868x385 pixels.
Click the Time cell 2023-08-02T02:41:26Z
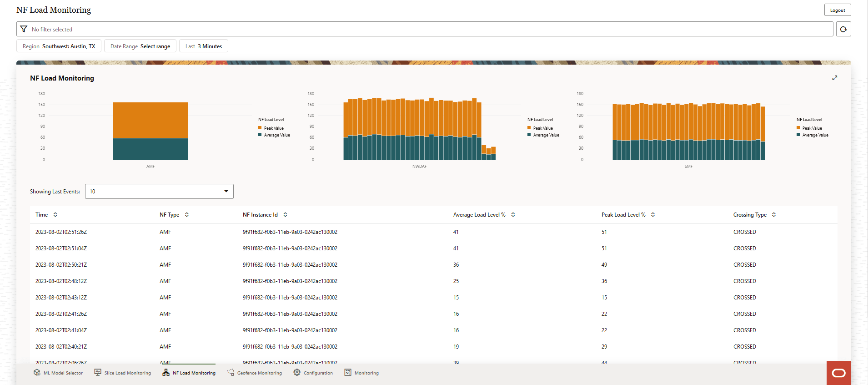coord(61,314)
